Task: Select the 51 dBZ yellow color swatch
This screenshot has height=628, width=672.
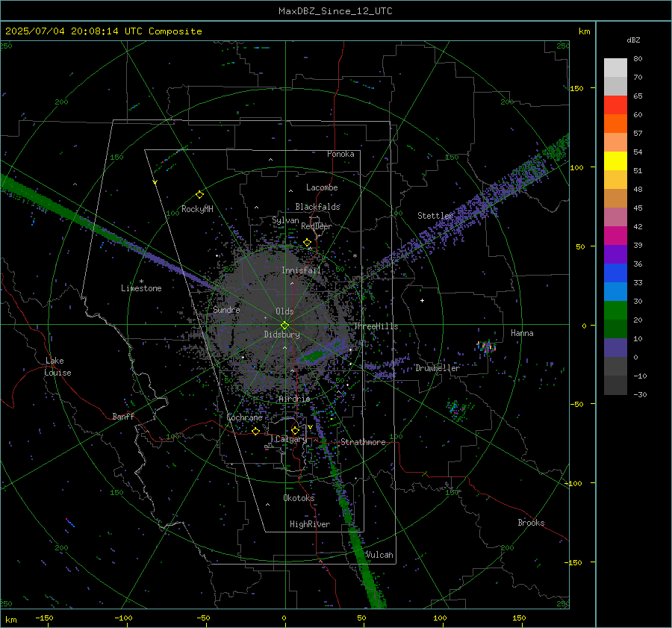Action: click(615, 161)
